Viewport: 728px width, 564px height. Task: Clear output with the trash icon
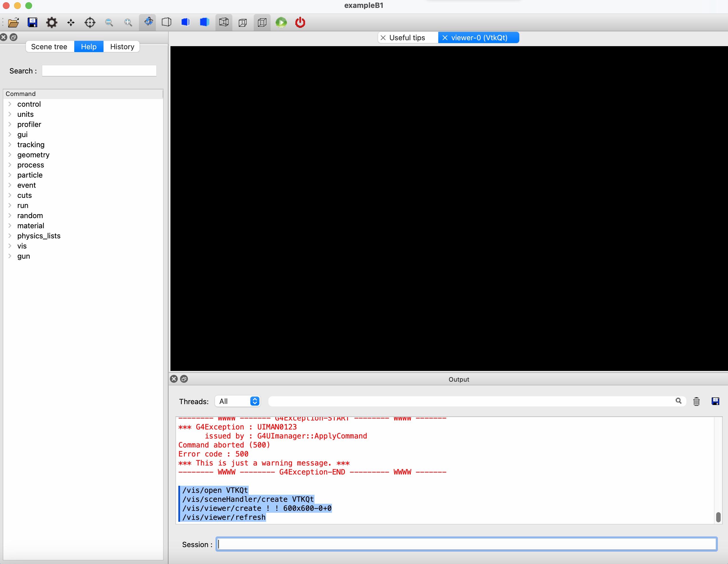(x=696, y=401)
